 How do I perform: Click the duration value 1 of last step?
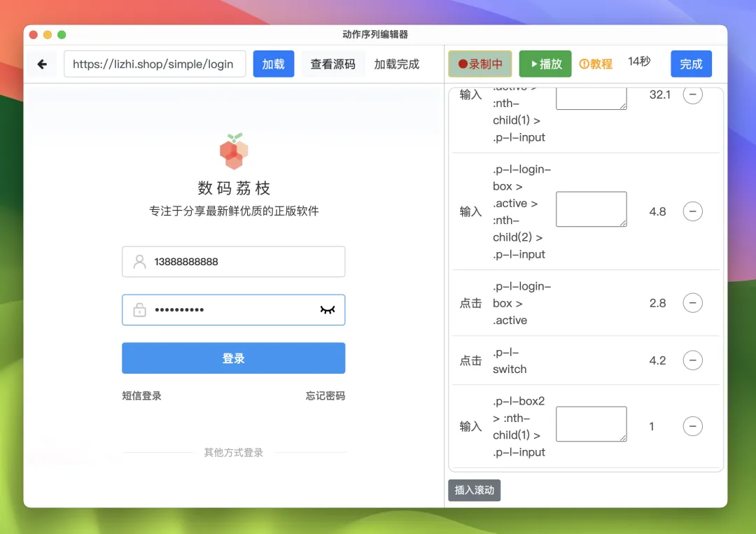point(652,426)
